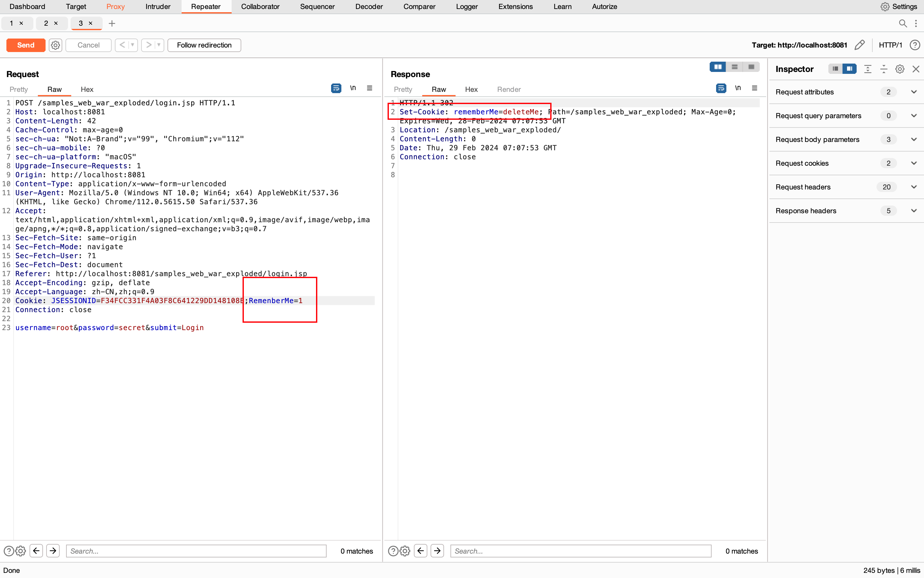
Task: Jump to next response search match
Action: [437, 551]
